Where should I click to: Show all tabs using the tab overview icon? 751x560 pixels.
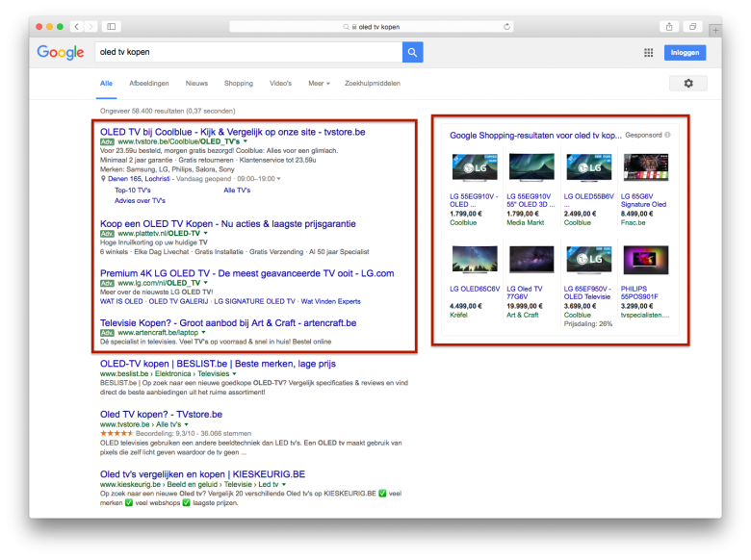692,27
